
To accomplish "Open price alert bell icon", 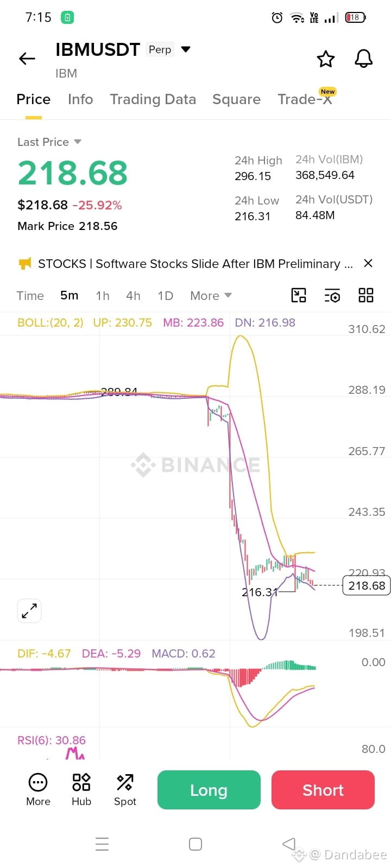I will point(364,59).
